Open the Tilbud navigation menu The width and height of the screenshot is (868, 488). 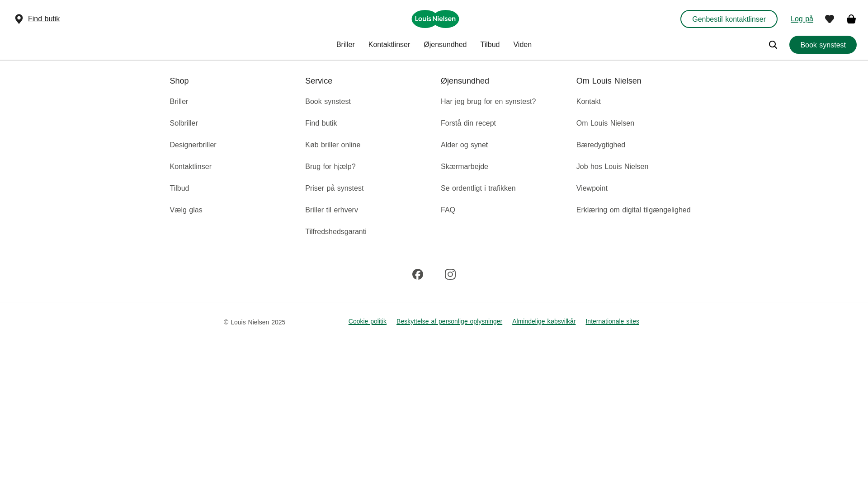[490, 45]
